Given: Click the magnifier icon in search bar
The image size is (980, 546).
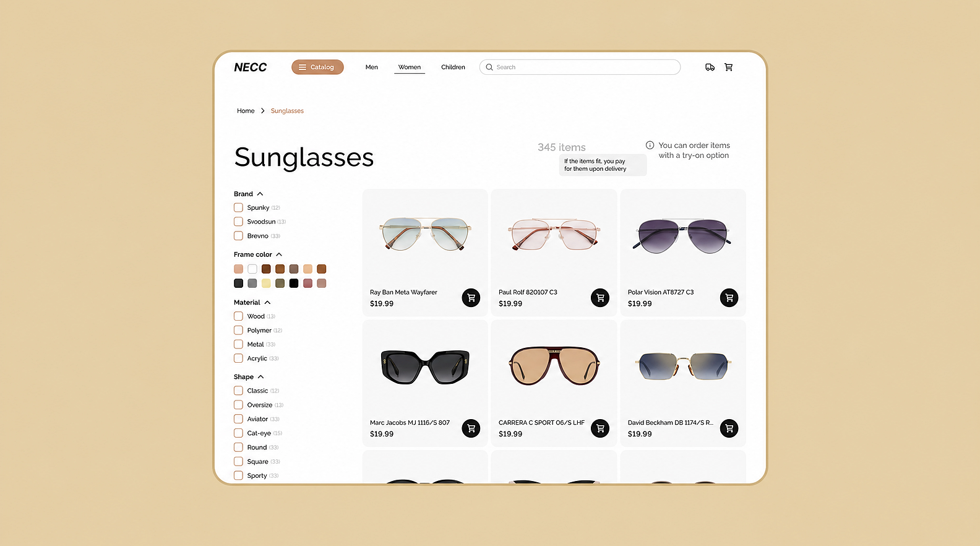Looking at the screenshot, I should point(489,67).
